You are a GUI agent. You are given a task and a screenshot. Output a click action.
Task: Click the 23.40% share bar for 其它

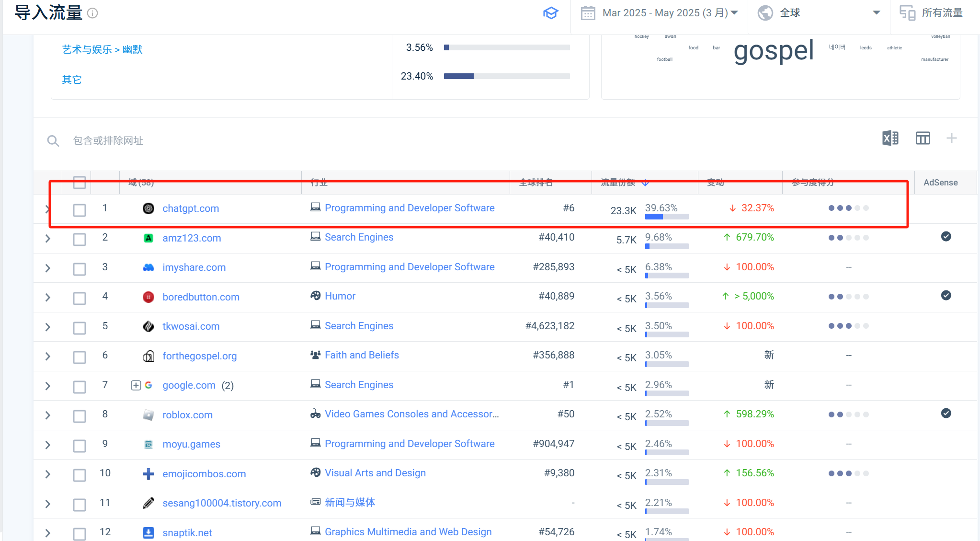[506, 76]
